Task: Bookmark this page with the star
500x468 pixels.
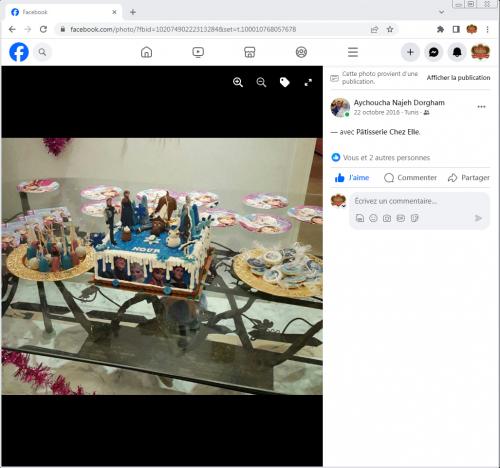Action: click(x=390, y=29)
